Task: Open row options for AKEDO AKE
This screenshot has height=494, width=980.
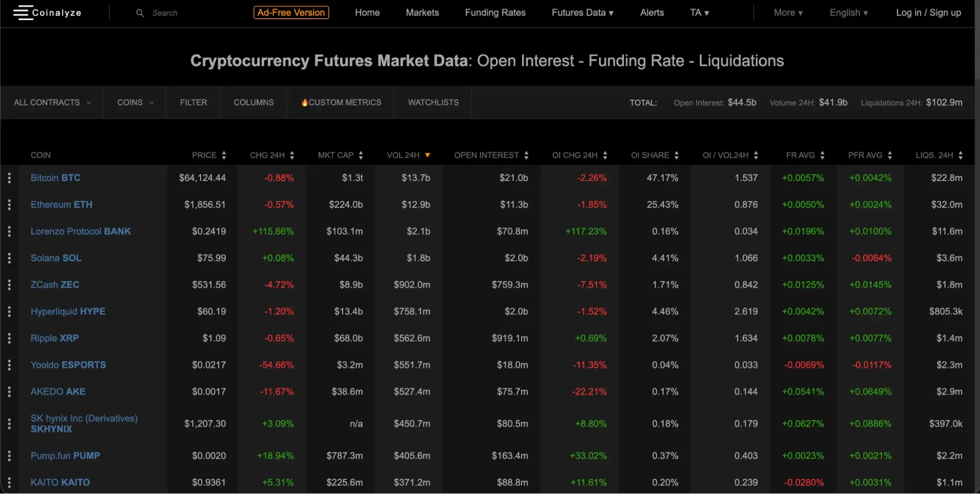Action: tap(9, 392)
